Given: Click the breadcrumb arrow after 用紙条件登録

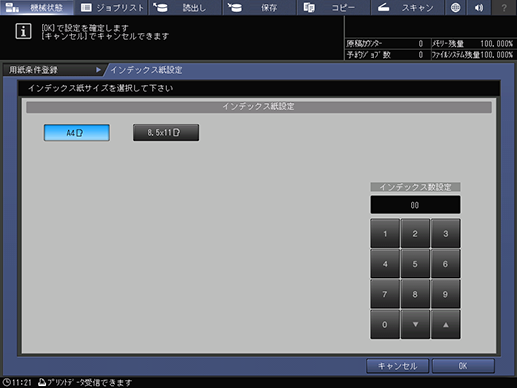Looking at the screenshot, I should (98, 70).
